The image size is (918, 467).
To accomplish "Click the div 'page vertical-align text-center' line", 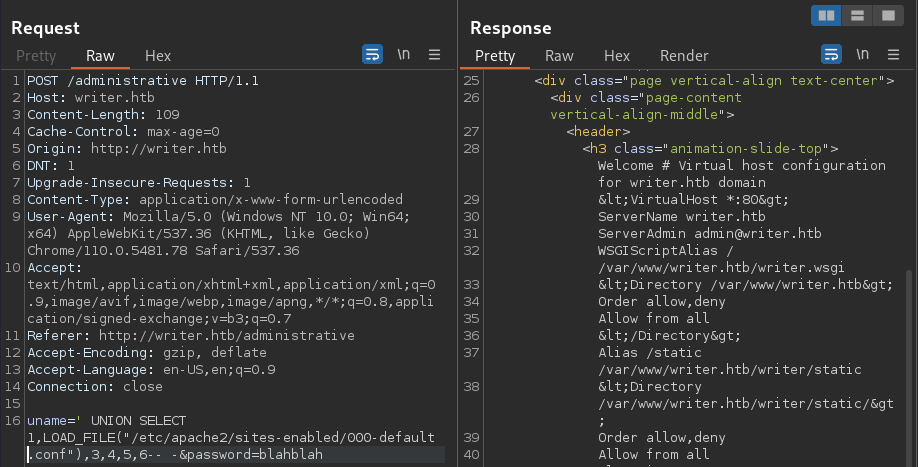I will click(x=714, y=81).
